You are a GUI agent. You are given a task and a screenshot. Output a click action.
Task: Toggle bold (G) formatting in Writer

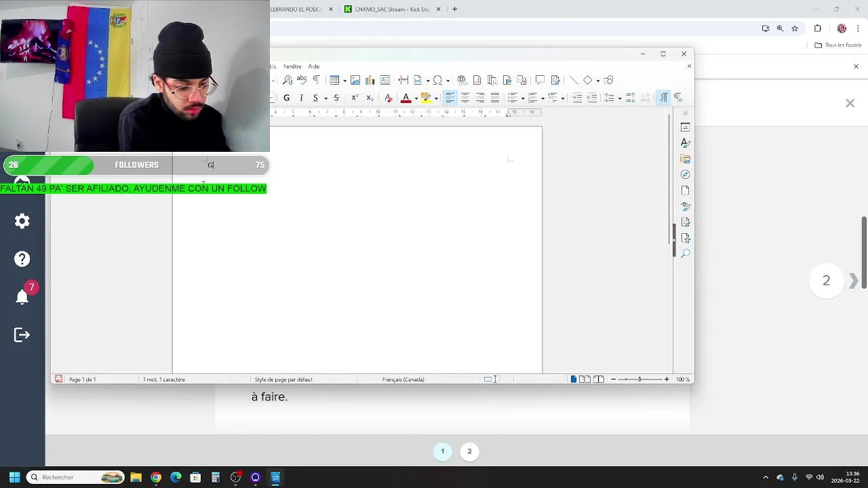pos(287,98)
